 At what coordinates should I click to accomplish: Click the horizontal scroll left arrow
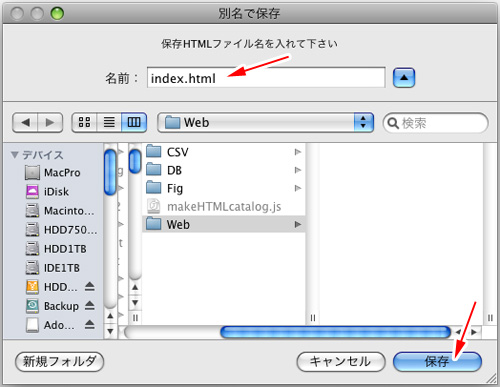458,332
